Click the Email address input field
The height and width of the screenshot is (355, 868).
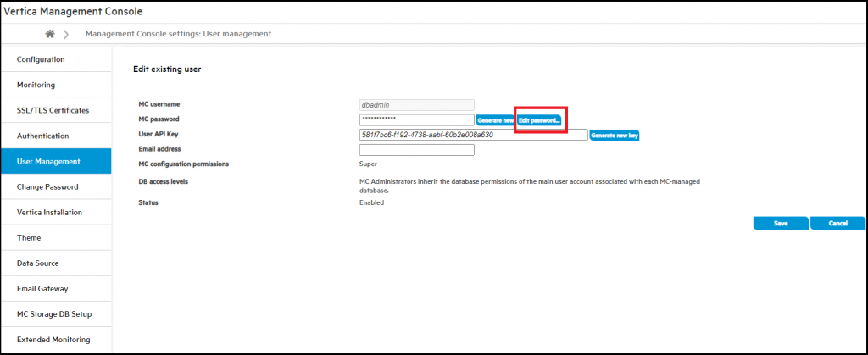click(x=417, y=150)
